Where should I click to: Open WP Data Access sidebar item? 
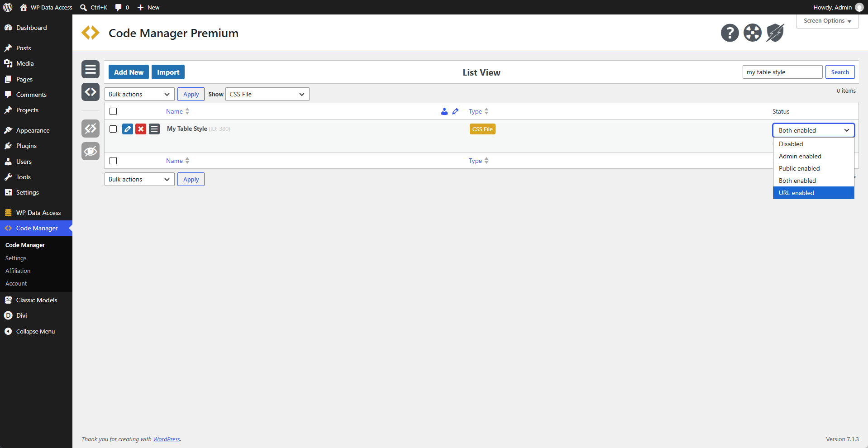(x=36, y=213)
